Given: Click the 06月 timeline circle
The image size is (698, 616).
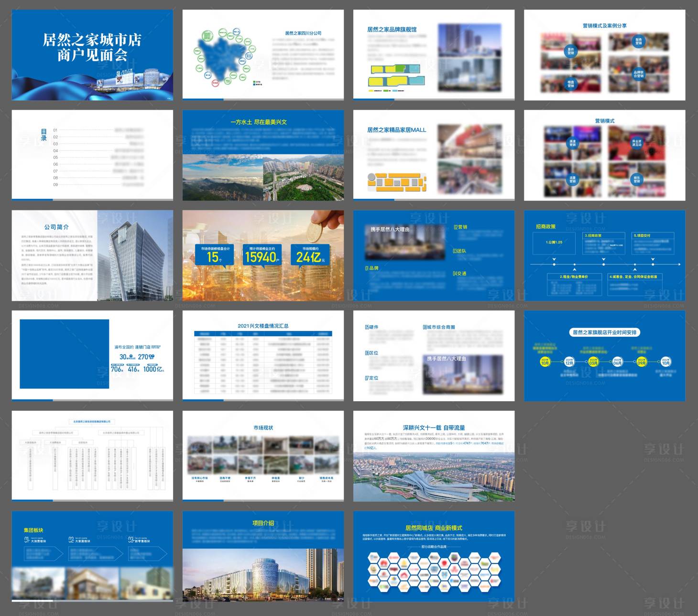Looking at the screenshot, I should point(617,362).
